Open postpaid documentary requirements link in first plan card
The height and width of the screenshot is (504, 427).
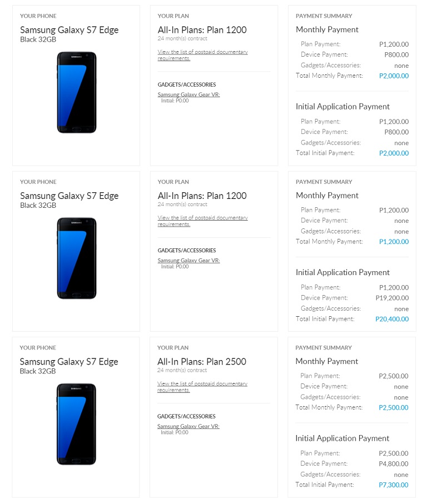coord(202,55)
